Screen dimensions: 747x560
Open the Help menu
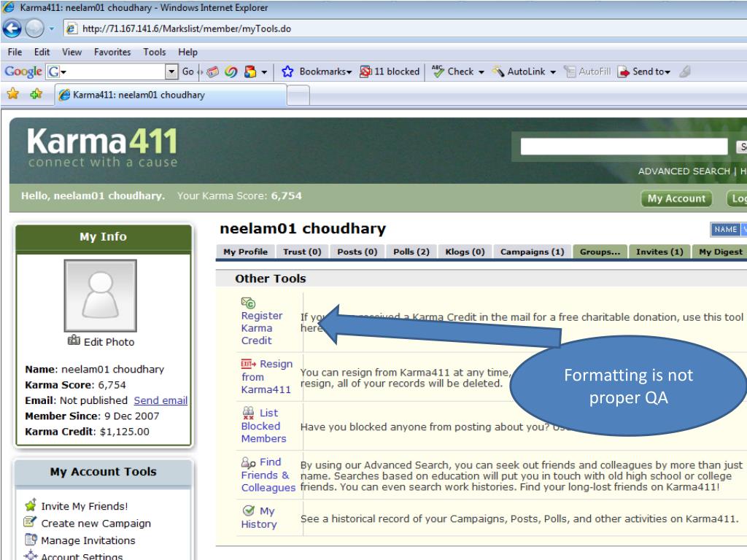point(187,52)
